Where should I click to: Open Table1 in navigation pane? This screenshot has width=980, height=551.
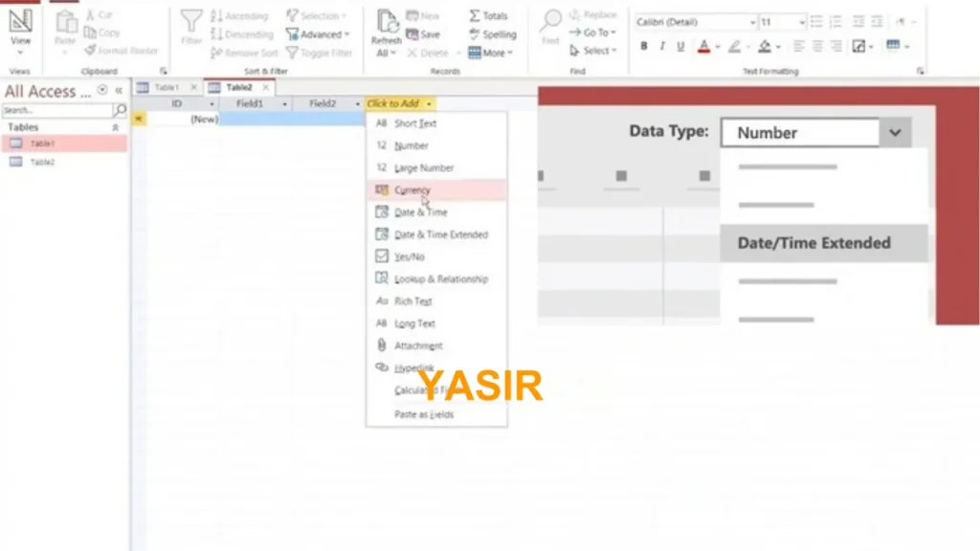coord(64,143)
